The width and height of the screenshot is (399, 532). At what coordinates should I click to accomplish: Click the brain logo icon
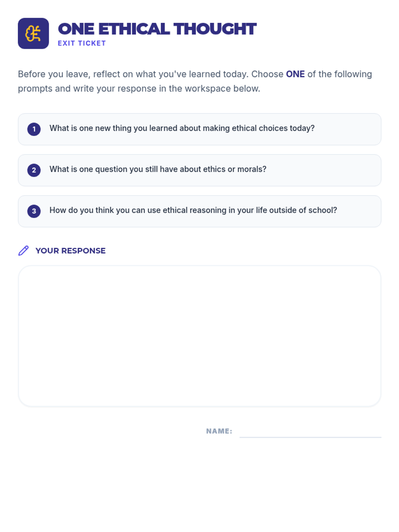click(33, 34)
